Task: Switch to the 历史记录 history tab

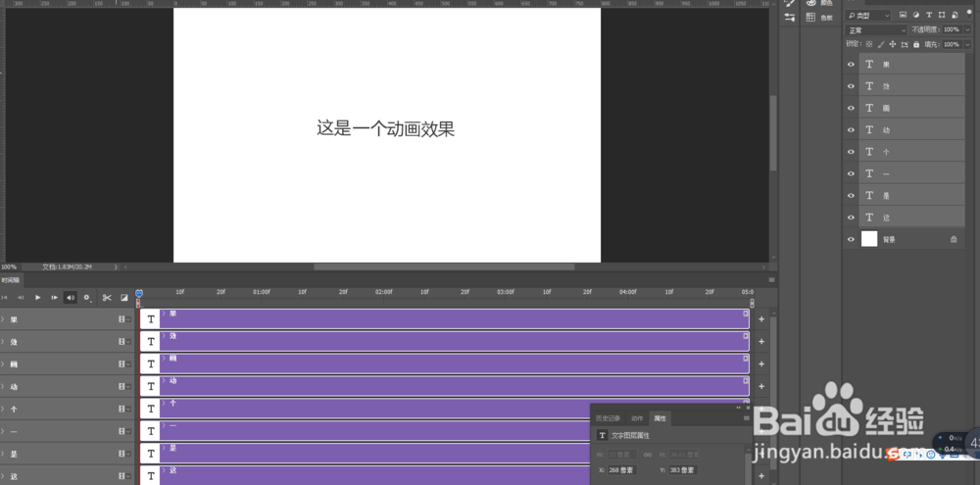Action: click(608, 418)
